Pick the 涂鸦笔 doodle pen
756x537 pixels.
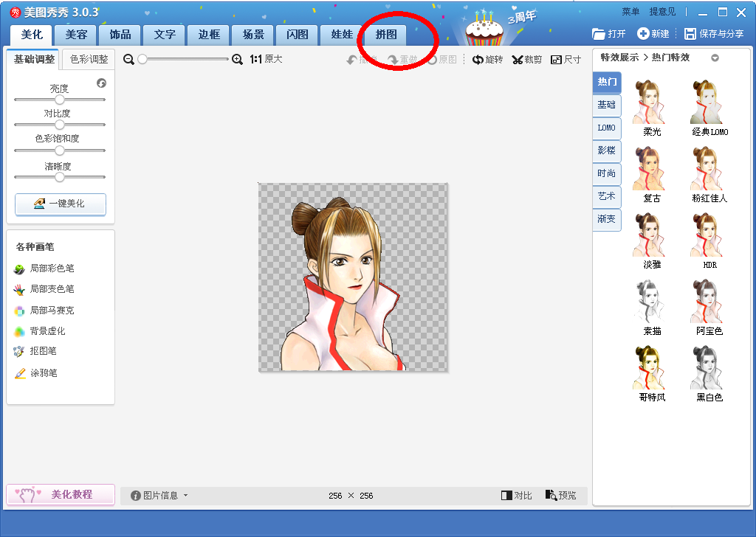click(x=35, y=373)
